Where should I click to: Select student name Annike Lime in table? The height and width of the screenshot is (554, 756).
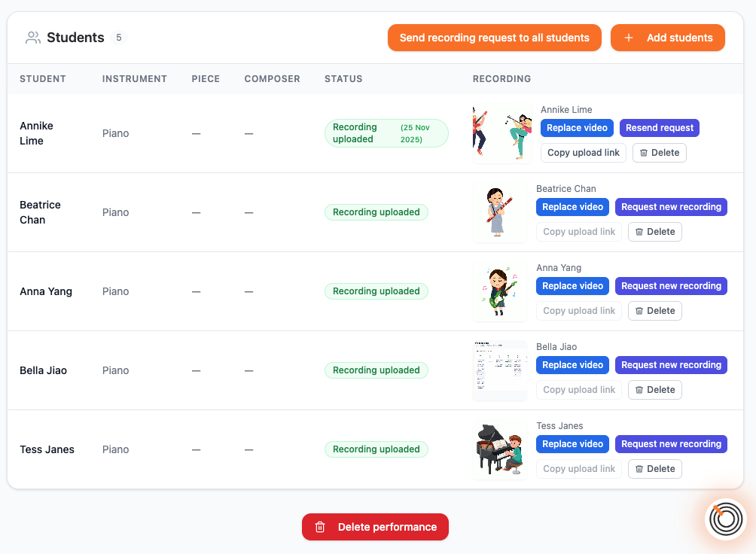[x=37, y=133]
